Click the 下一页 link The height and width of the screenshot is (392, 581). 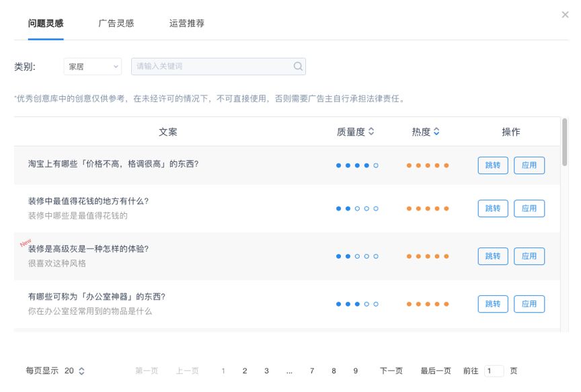coord(391,371)
